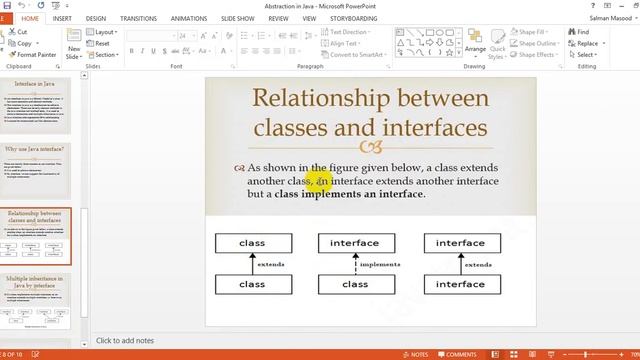This screenshot has height=360, width=640.
Task: Cut the selection with Cut button
Action: point(18,32)
